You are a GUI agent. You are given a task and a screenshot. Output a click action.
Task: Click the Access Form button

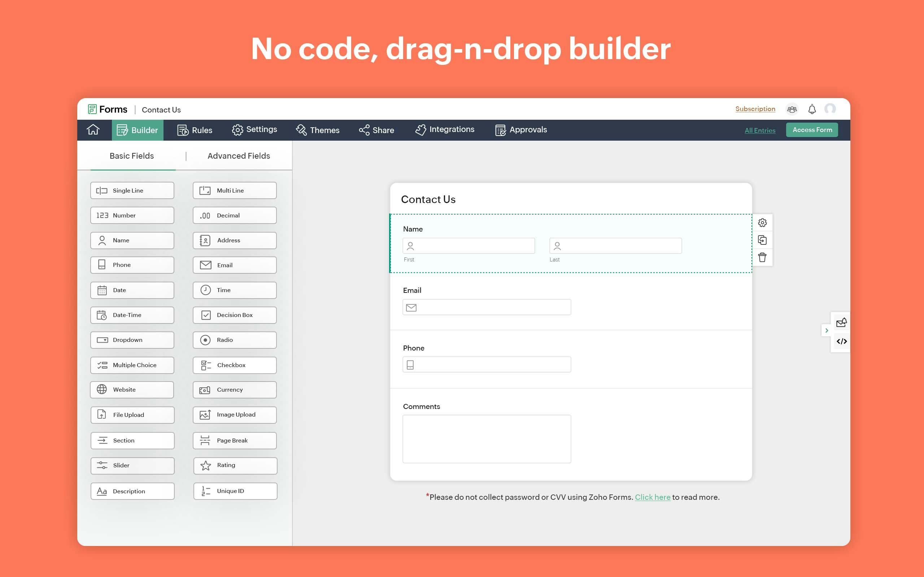click(x=812, y=130)
